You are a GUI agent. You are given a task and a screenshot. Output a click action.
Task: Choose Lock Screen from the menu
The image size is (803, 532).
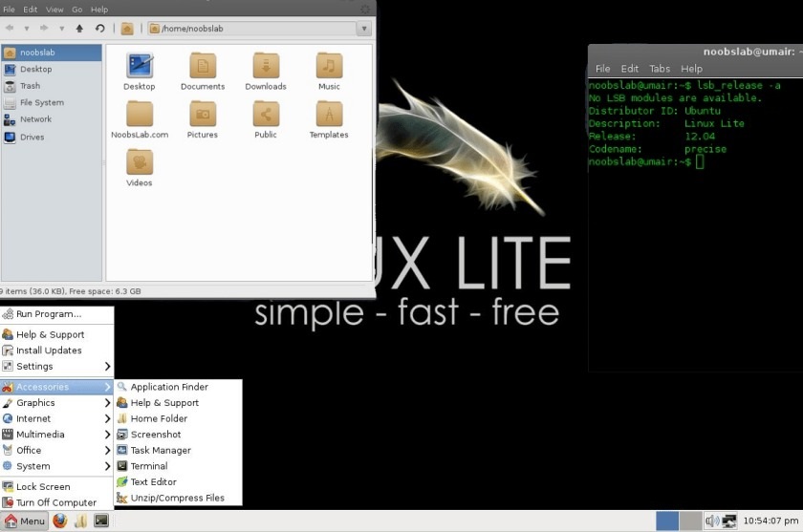coord(56,486)
